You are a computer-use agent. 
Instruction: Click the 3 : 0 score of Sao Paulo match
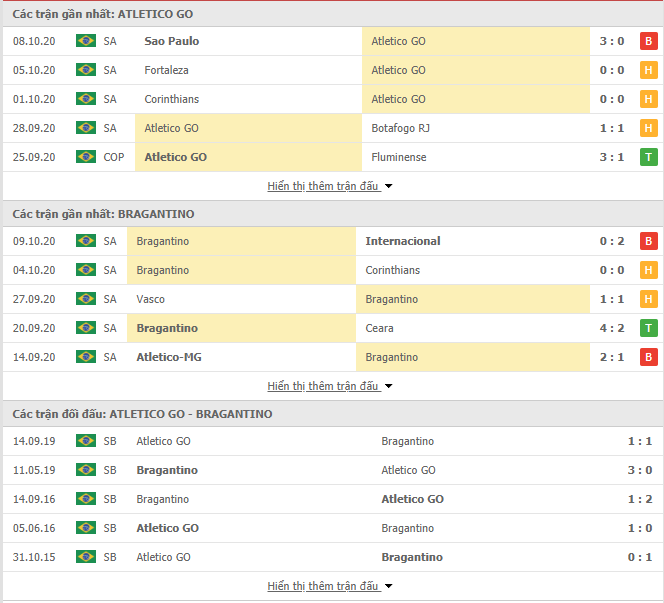611,41
